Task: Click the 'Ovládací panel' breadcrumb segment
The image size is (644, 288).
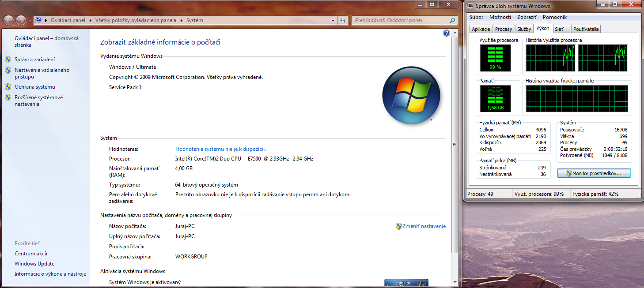Action: 68,20
